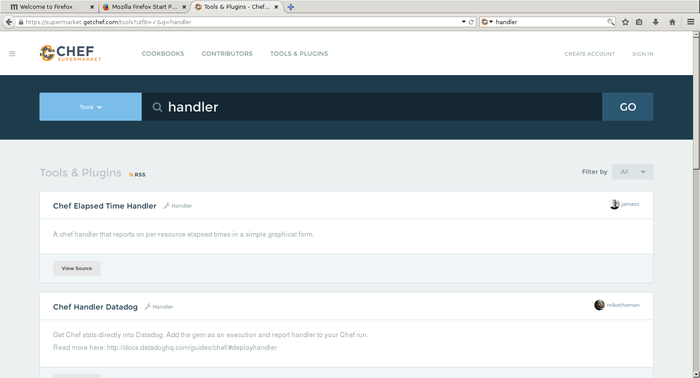Open the bookmarks list icon

639,22
